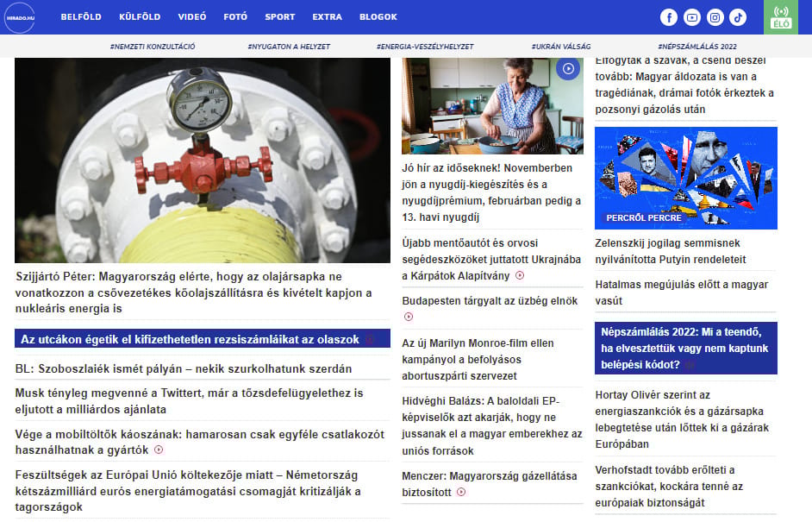Select the #NÉPSZÁMLÁLÁS 2022 tag
Image resolution: width=812 pixels, height=522 pixels.
point(697,47)
